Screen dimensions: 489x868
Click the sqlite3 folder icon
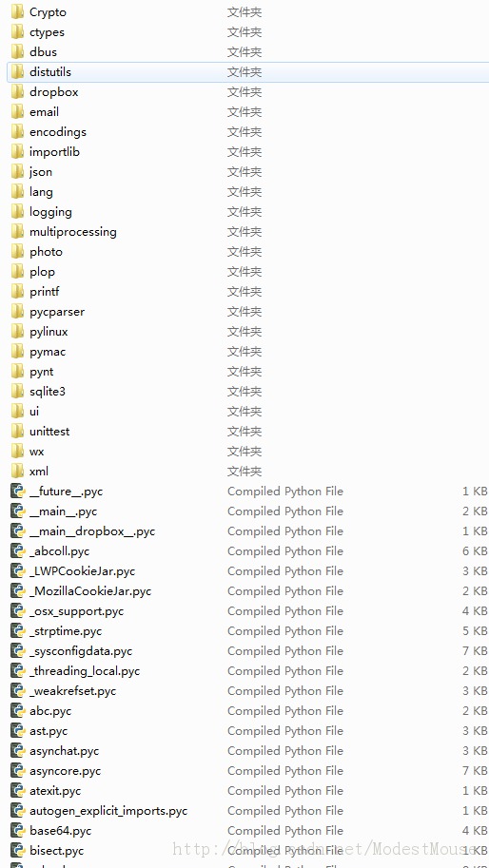coord(17,392)
